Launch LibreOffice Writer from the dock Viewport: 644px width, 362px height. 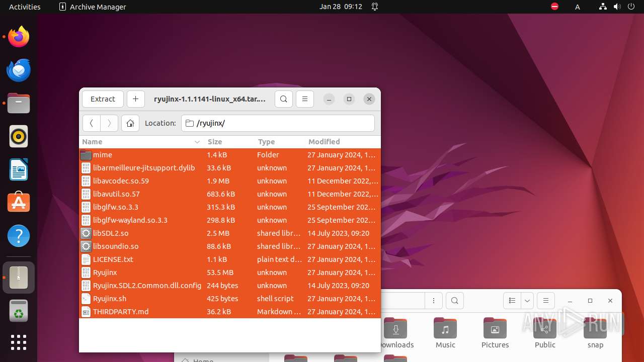point(19,169)
